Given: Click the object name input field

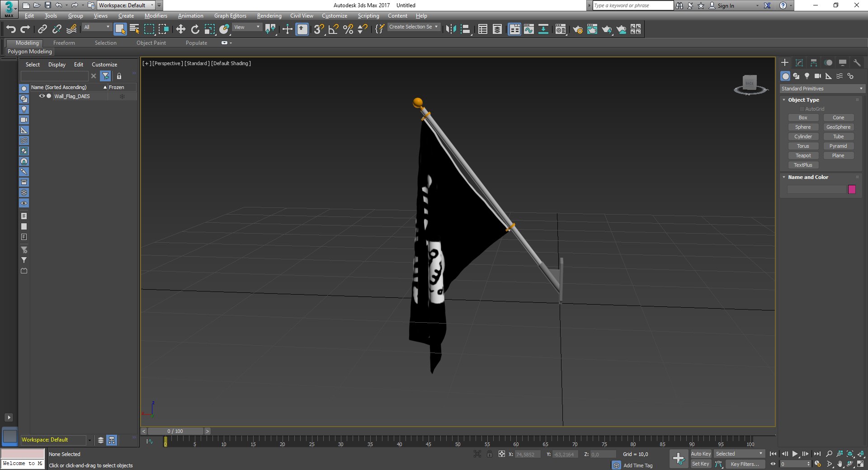Looking at the screenshot, I should point(816,189).
